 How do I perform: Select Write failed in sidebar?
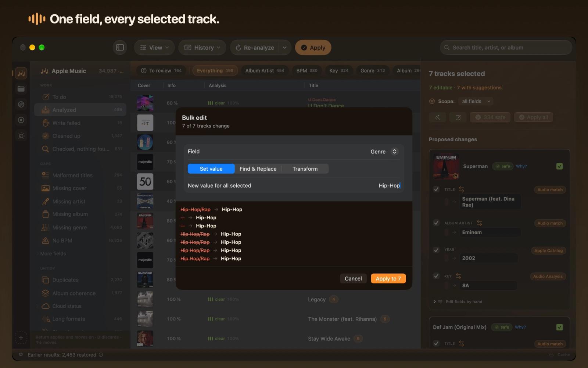click(x=80, y=123)
